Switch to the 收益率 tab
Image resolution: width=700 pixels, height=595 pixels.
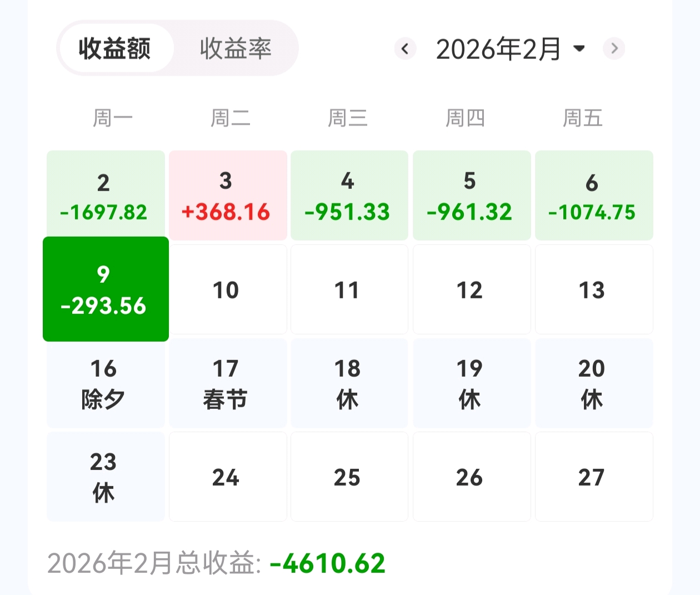click(236, 48)
